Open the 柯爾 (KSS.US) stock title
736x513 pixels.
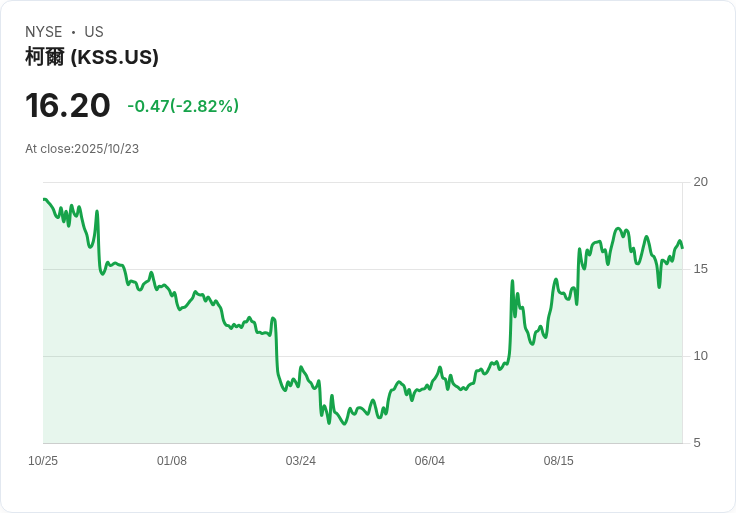(92, 57)
